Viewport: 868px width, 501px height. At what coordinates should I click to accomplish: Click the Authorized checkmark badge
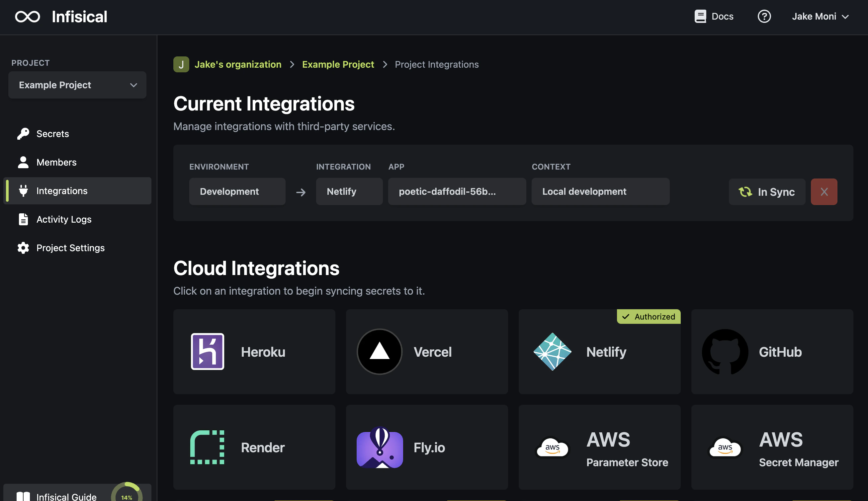coord(648,316)
